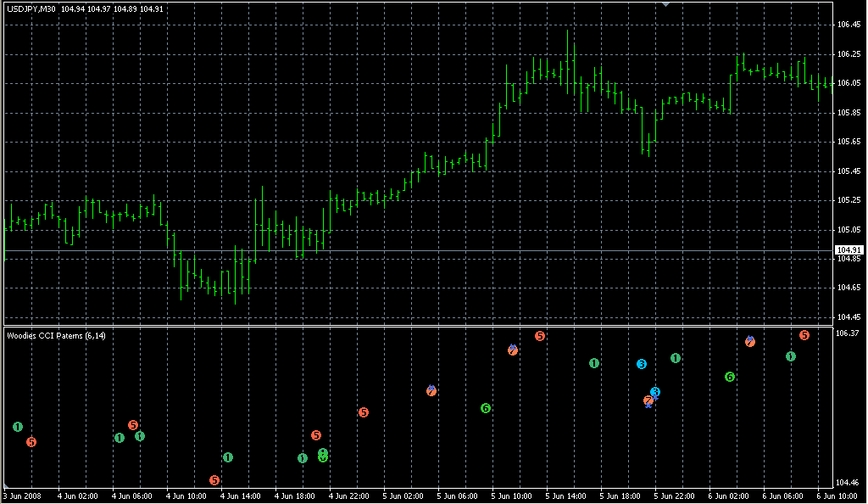Screen dimensions: 868x504
Task: Select the rightmost red 5 pattern marker
Action: point(804,335)
